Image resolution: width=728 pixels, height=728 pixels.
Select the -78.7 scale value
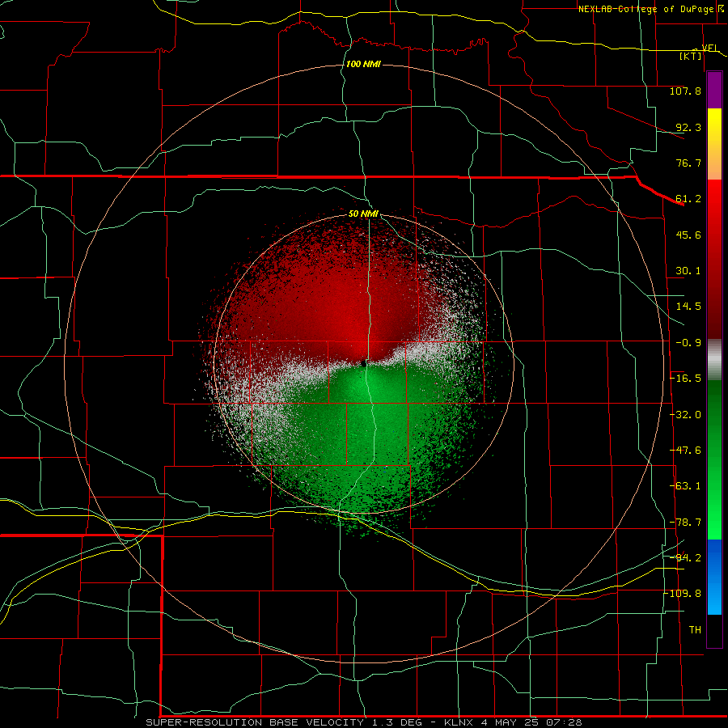686,523
